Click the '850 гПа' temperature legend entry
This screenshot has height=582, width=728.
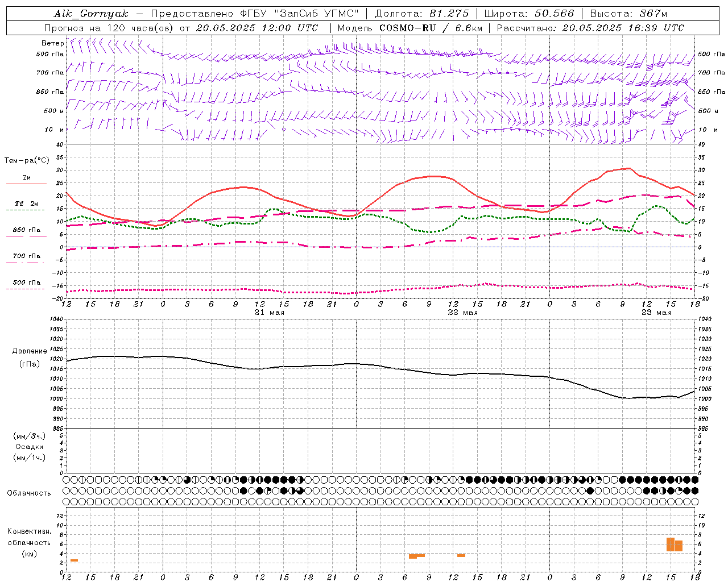pyautogui.click(x=26, y=230)
